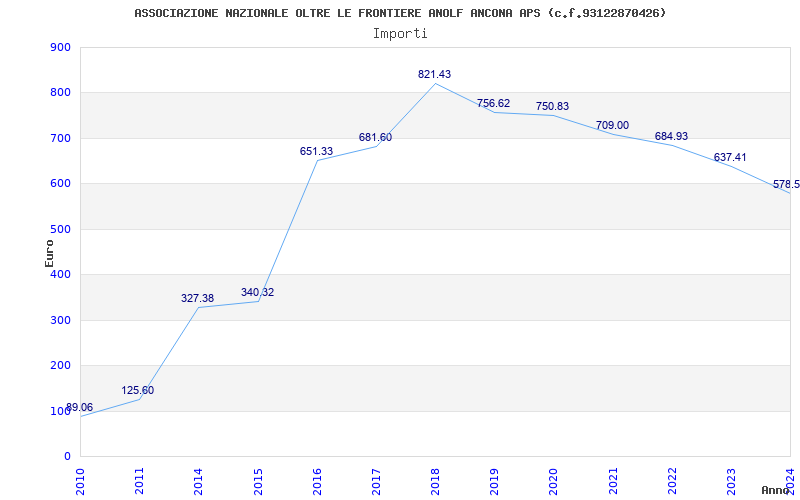
Task: Click y-axis tick 300
Action: click(x=61, y=320)
